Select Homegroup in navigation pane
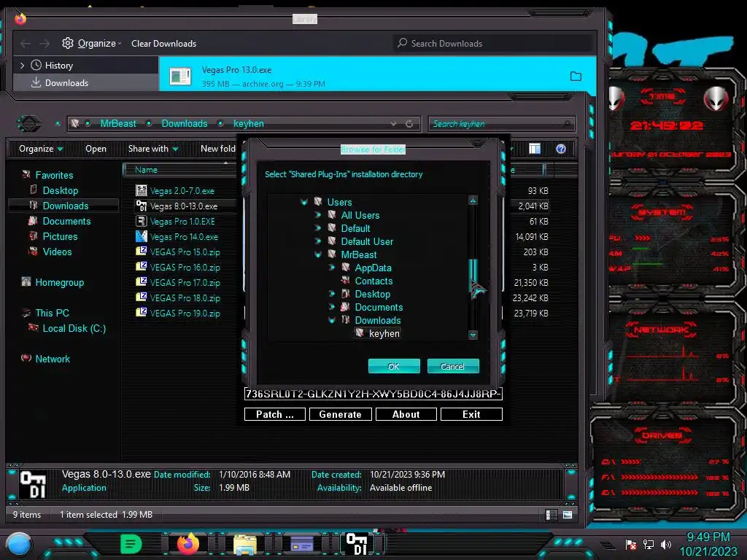This screenshot has height=560, width=747. (60, 282)
